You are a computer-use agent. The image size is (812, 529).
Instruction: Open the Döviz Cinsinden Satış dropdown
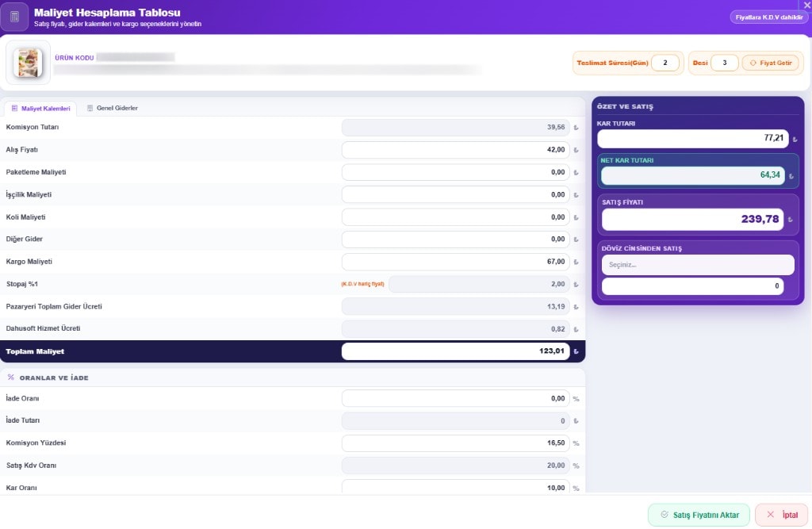pyautogui.click(x=698, y=265)
